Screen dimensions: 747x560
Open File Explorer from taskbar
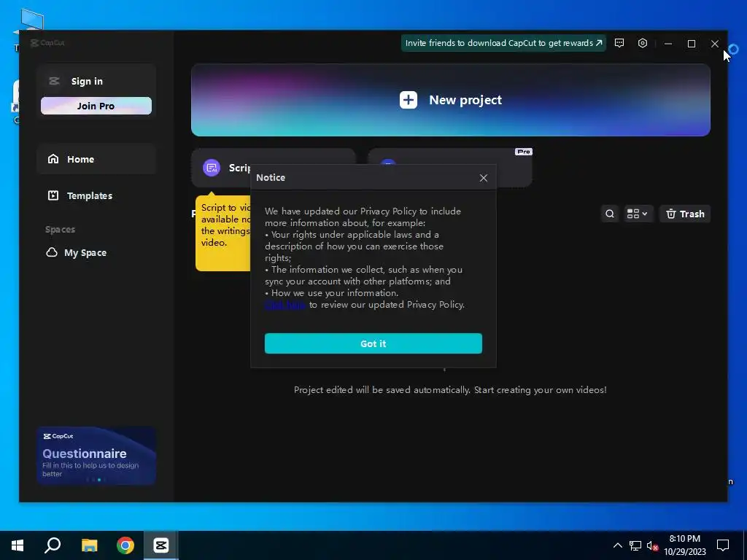point(89,545)
